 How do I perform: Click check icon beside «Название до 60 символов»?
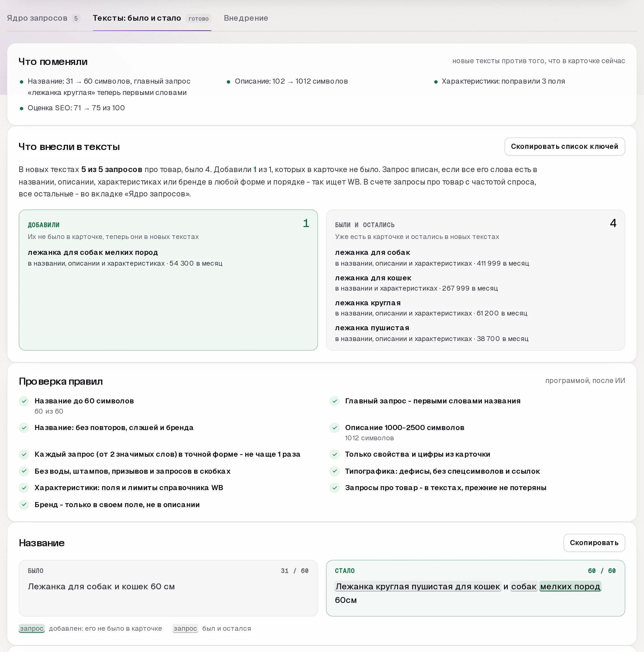pyautogui.click(x=24, y=401)
